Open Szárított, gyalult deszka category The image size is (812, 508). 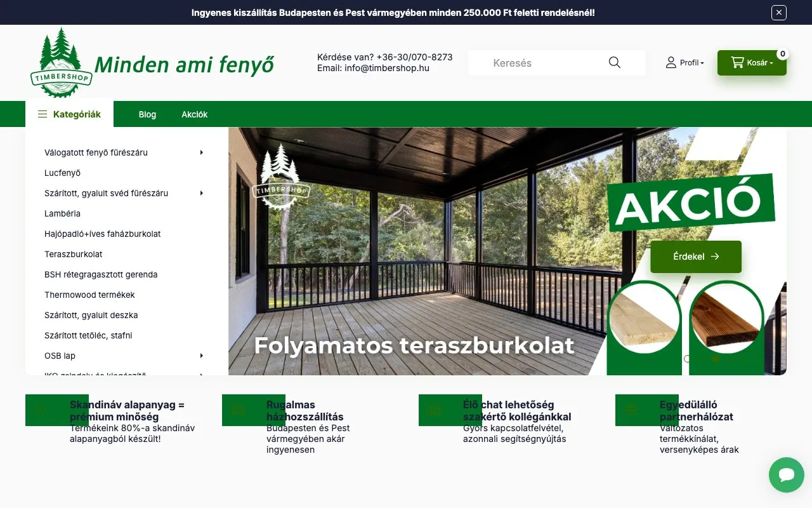(91, 315)
